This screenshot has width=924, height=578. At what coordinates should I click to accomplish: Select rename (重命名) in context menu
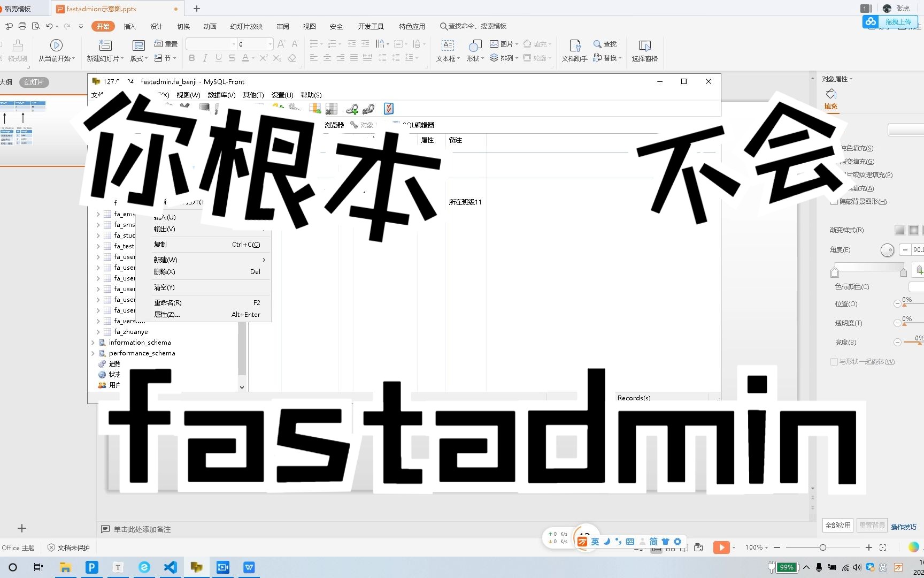(x=204, y=303)
